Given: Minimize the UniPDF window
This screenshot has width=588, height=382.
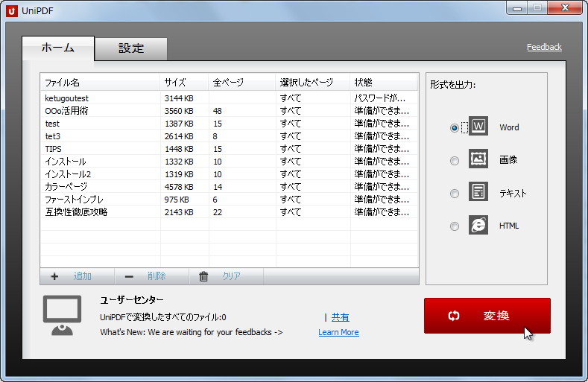Looking at the screenshot, I should click(x=517, y=8).
